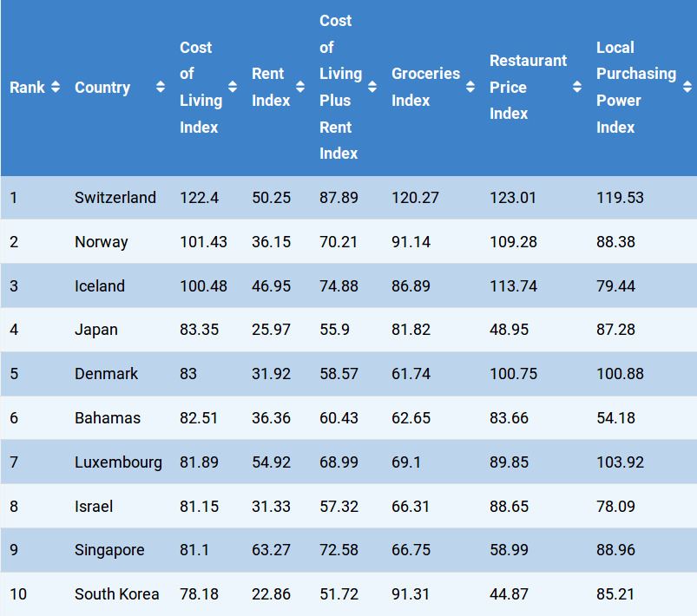Click the Cost of Living Index sort arrows
Screen dimensions: 697x616
233,88
